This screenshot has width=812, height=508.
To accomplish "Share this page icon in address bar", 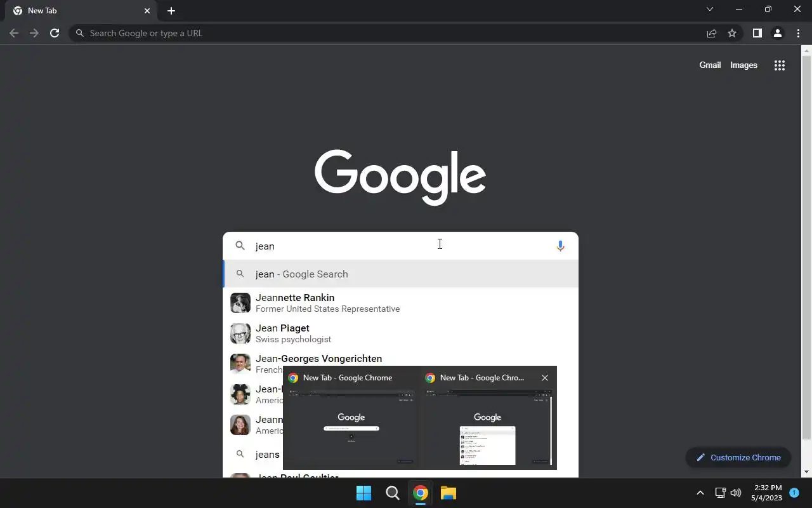I will point(712,33).
